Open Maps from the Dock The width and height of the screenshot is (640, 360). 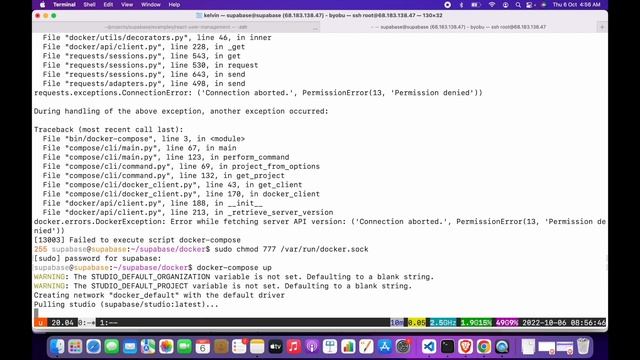coord(148,347)
